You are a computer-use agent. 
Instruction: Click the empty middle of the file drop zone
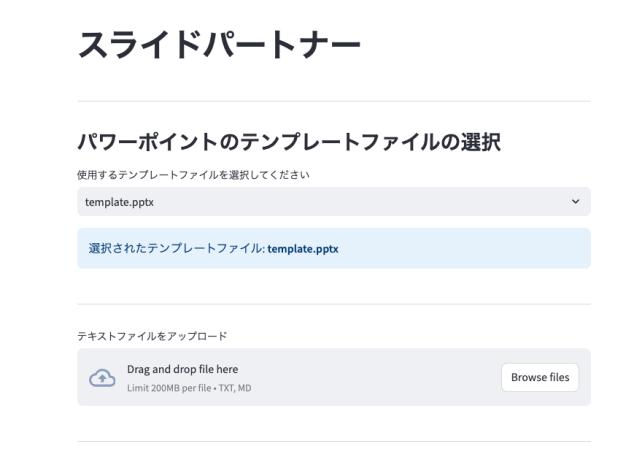click(x=370, y=377)
